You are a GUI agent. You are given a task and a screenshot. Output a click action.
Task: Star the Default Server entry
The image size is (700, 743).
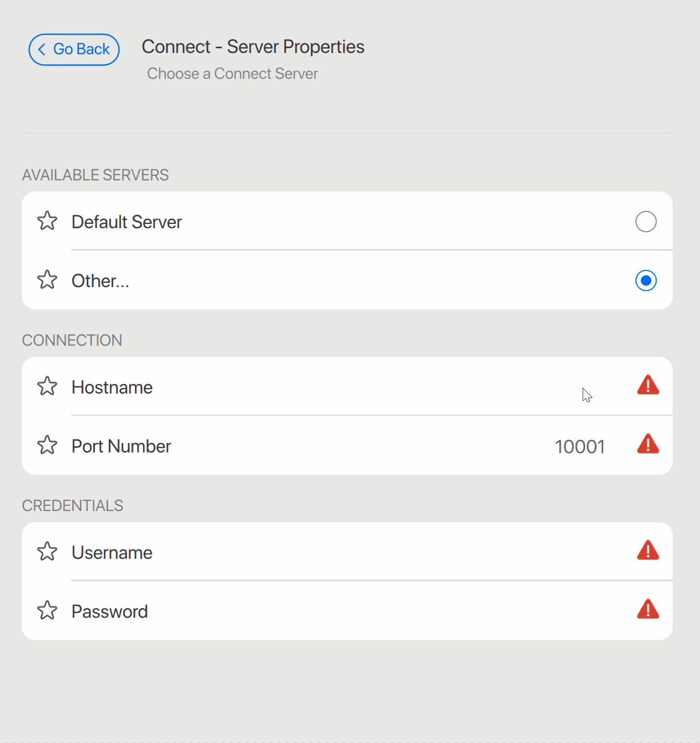(47, 221)
